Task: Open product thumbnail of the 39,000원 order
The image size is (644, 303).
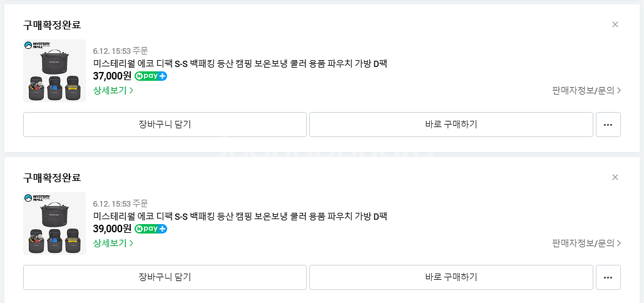Action: point(54,223)
